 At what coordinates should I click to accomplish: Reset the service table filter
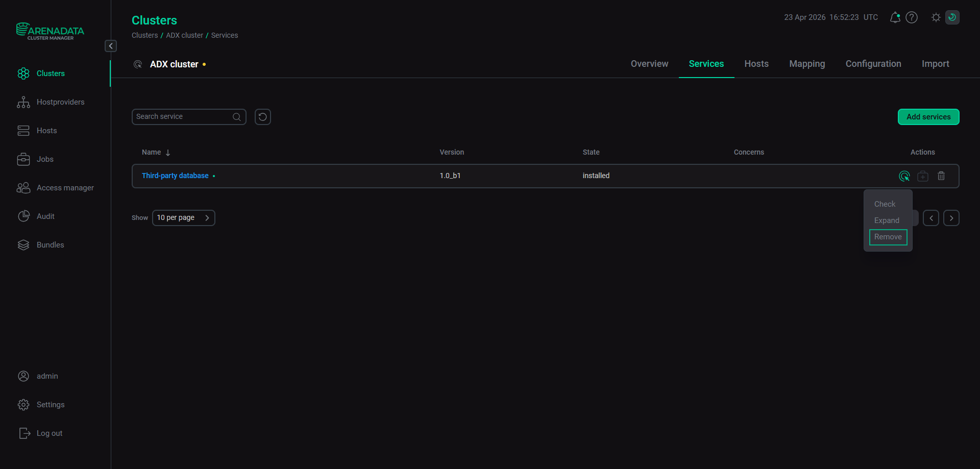(263, 117)
